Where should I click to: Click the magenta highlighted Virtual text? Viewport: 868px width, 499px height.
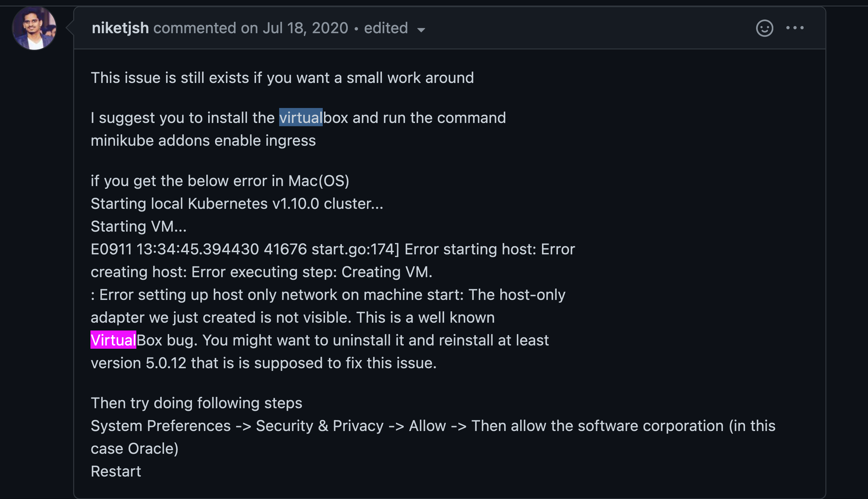(114, 340)
